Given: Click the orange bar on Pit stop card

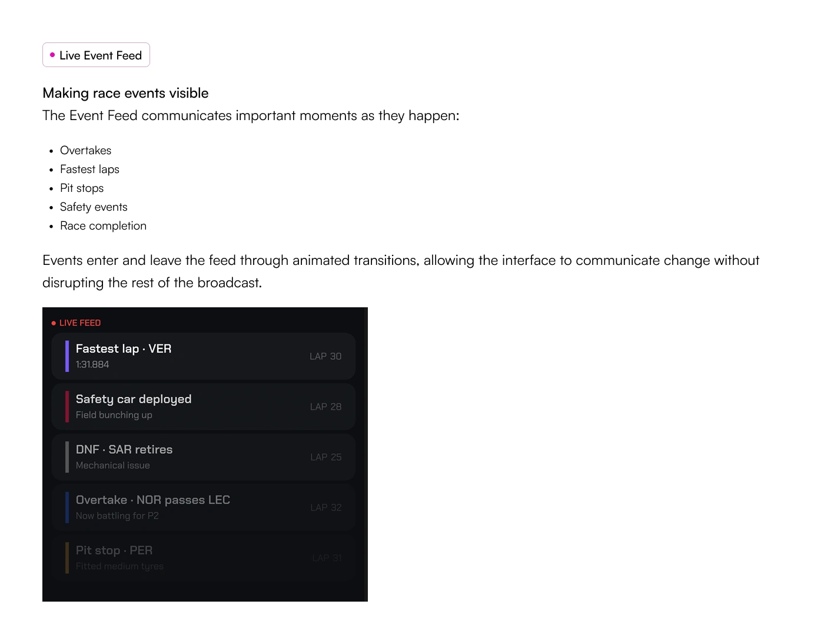Looking at the screenshot, I should [67, 558].
